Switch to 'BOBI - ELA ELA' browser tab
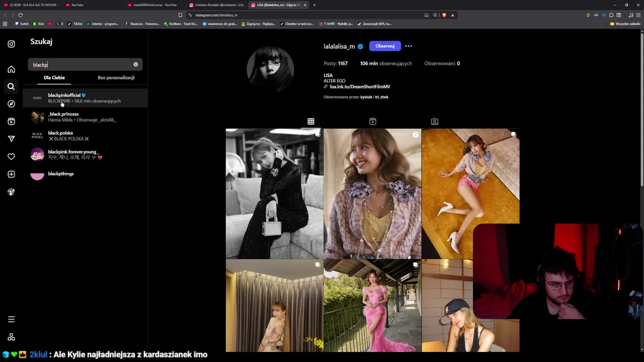The image size is (644, 362). [30, 5]
